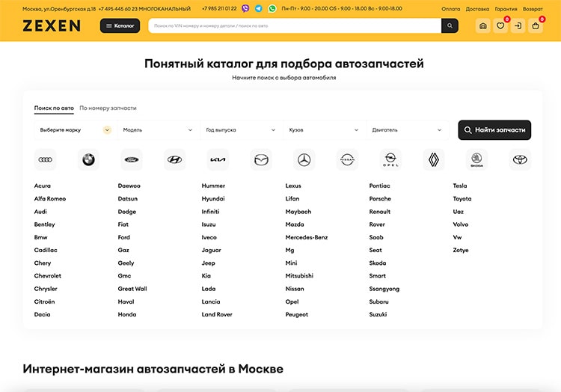Call the +7 985 211 01 22 number
This screenshot has width=561, height=392.
[x=219, y=8]
